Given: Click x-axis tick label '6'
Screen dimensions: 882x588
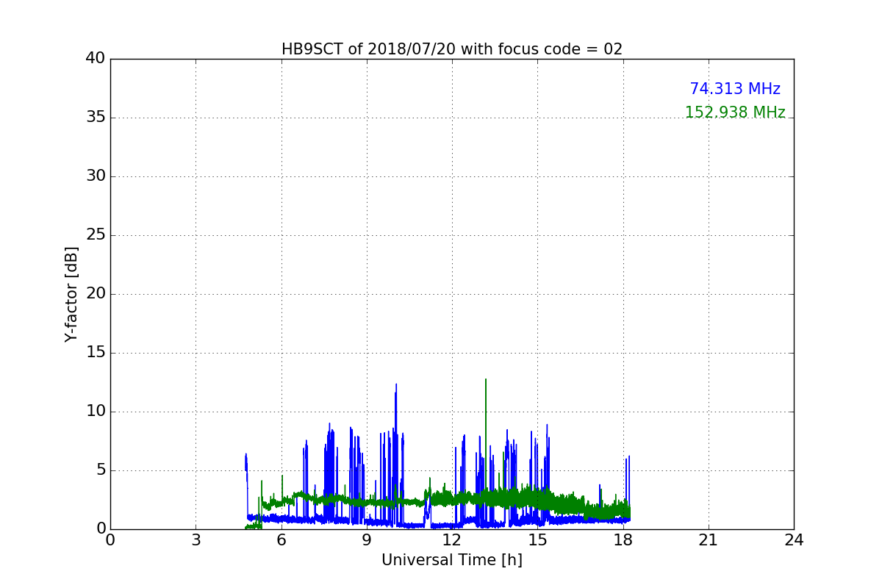Looking at the screenshot, I should (282, 540).
